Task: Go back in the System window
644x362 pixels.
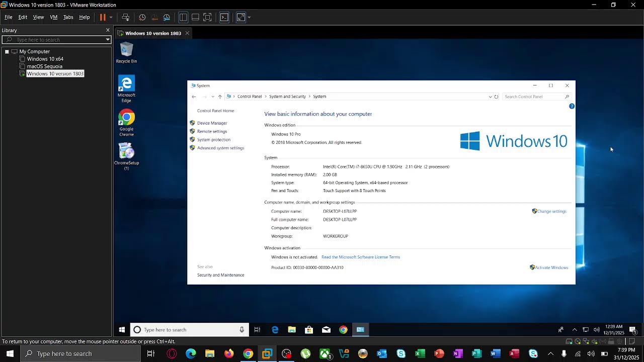Action: (x=194, y=97)
